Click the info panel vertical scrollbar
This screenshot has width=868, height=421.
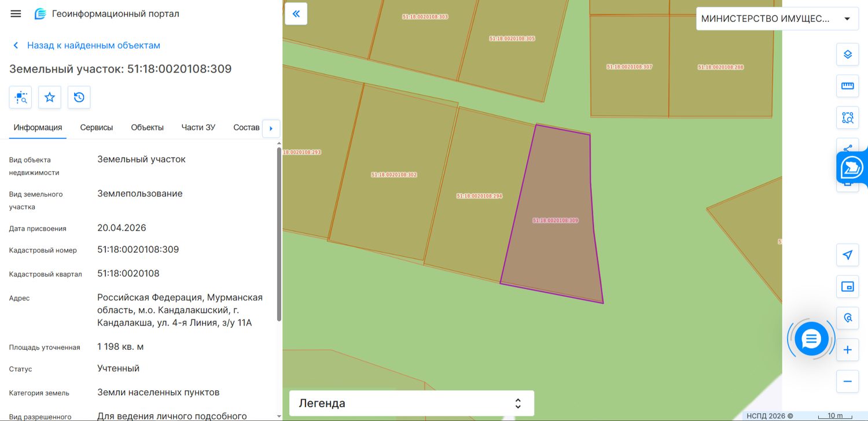(x=279, y=234)
